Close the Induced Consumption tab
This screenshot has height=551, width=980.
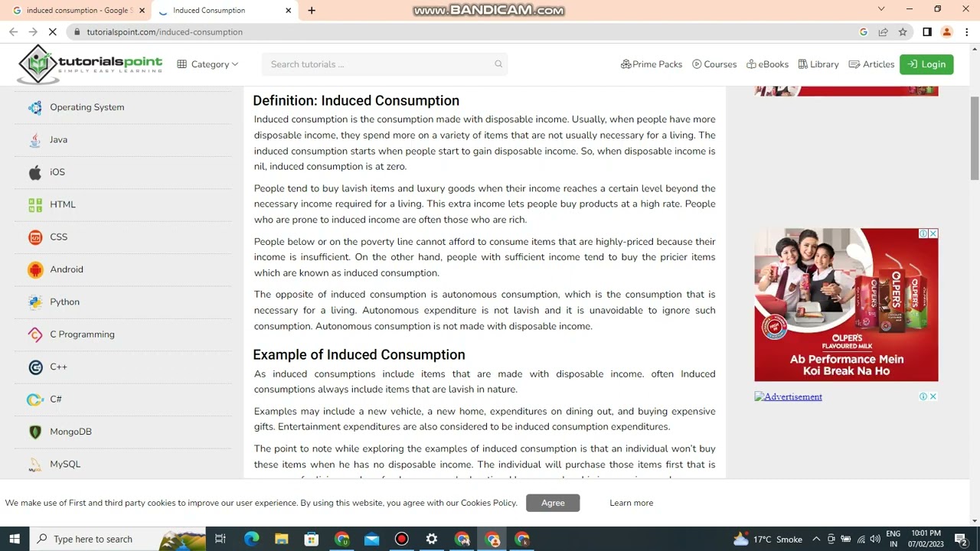click(288, 10)
